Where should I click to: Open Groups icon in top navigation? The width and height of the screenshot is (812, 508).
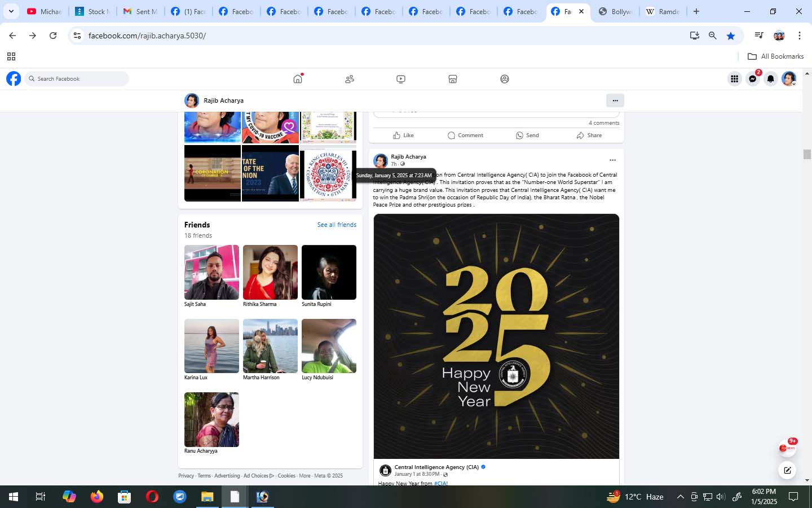[505, 79]
